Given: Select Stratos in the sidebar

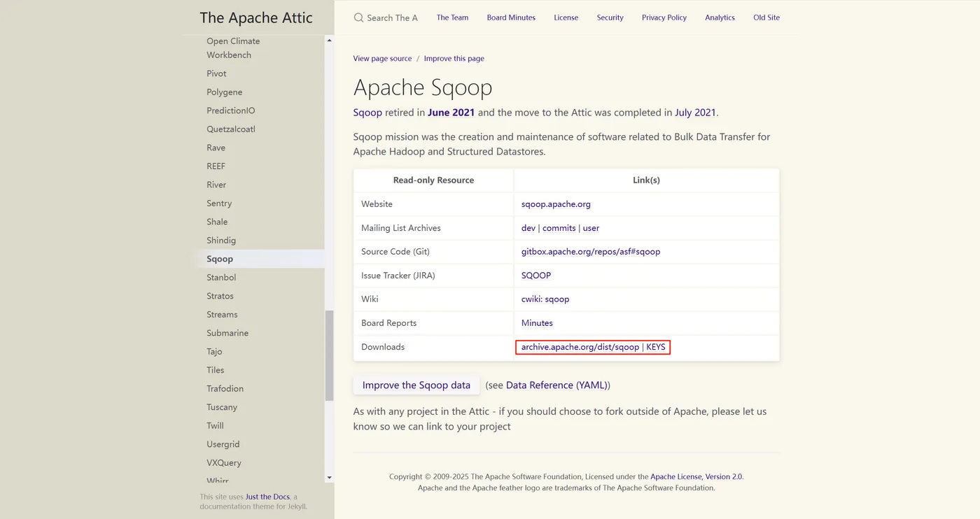Looking at the screenshot, I should tap(220, 296).
